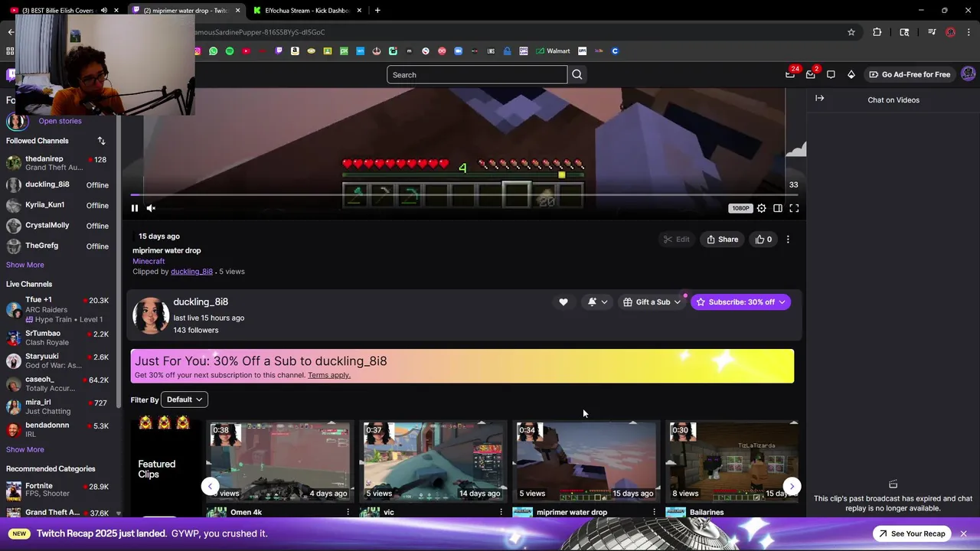This screenshot has height=551, width=980.
Task: Click Open stories link
Action: tap(60, 121)
